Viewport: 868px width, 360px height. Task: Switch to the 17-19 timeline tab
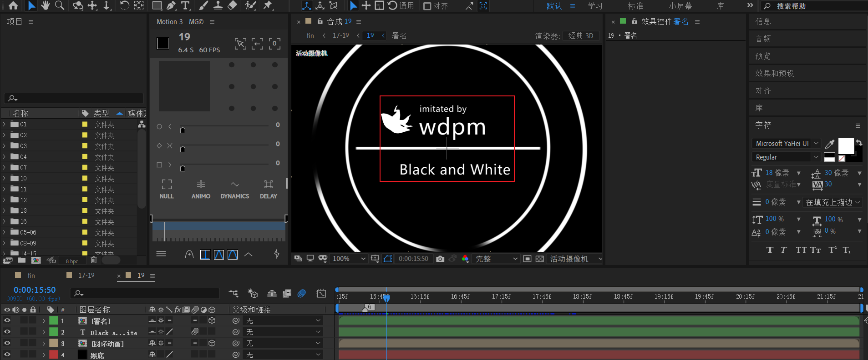click(86, 275)
